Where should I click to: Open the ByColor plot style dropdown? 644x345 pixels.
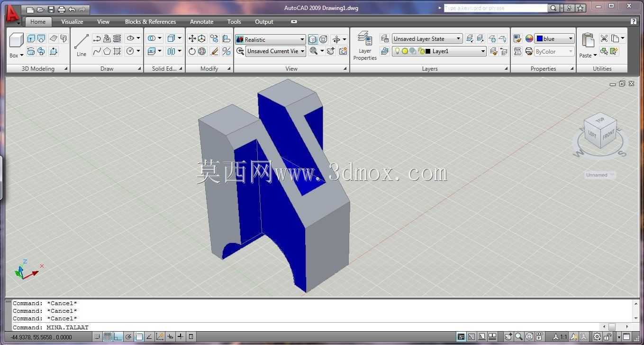coord(554,52)
